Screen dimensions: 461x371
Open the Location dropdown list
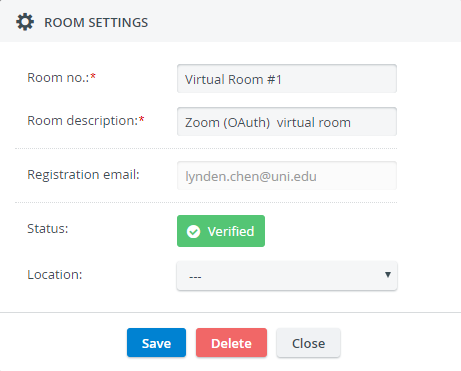287,276
